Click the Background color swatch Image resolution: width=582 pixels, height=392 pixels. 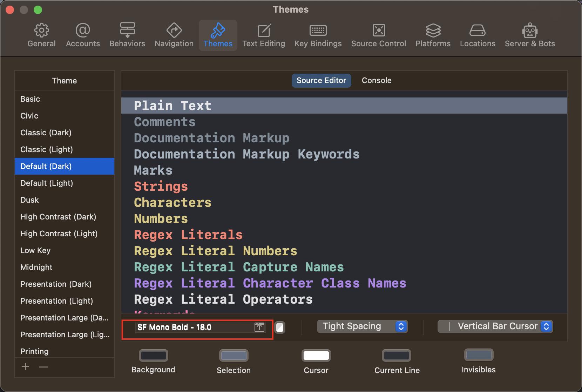point(154,356)
